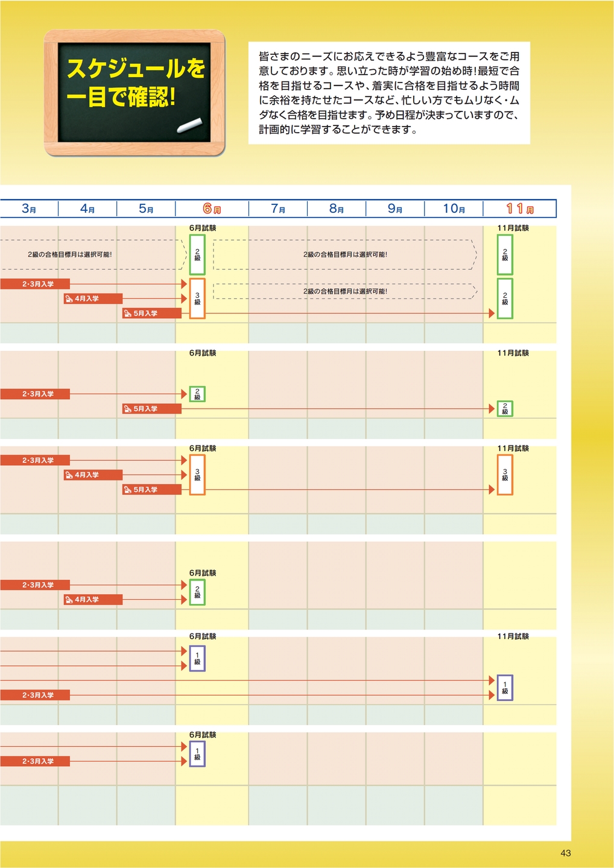Select the 6月 month header

click(212, 209)
